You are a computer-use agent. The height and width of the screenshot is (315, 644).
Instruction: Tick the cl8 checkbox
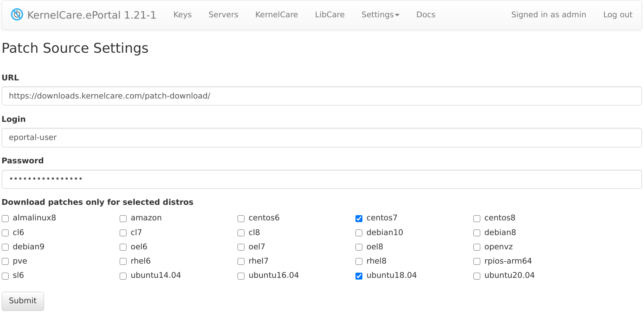click(241, 233)
